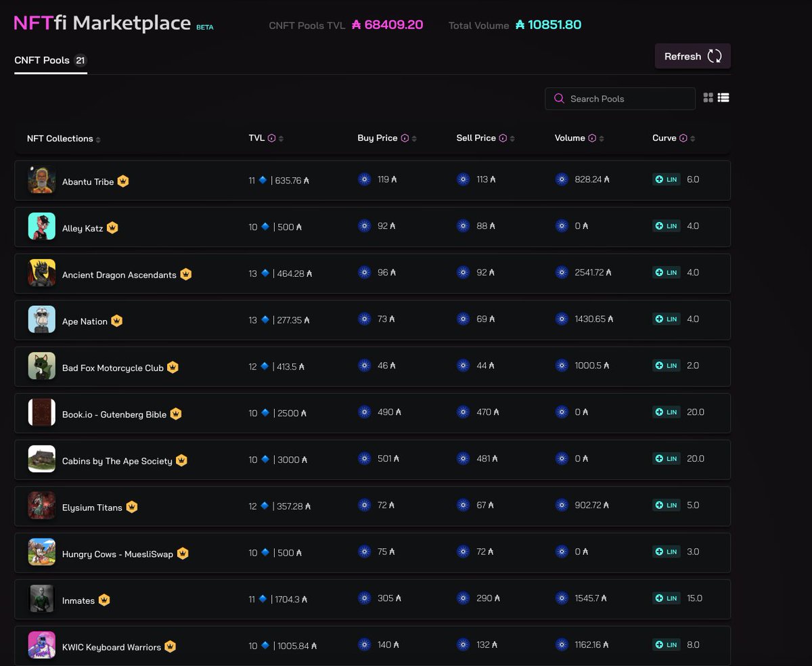Click the Inmates collection name
The width and height of the screenshot is (812, 666).
click(78, 601)
